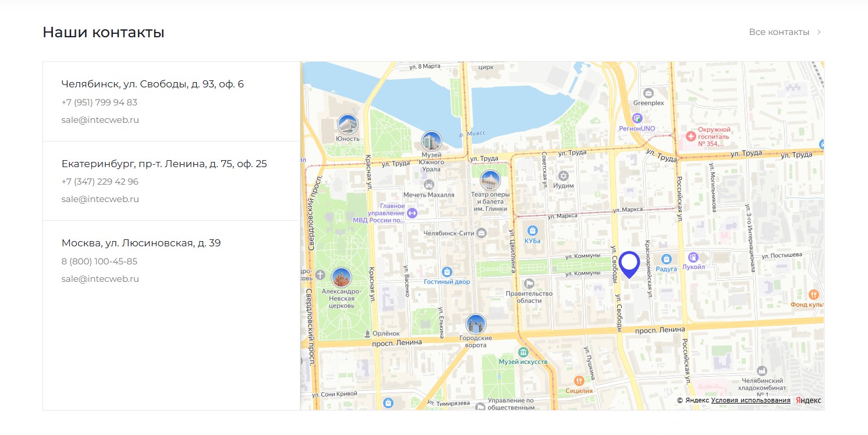Open Условия использования Yandex link
This screenshot has height=435, width=868.
pyautogui.click(x=750, y=400)
